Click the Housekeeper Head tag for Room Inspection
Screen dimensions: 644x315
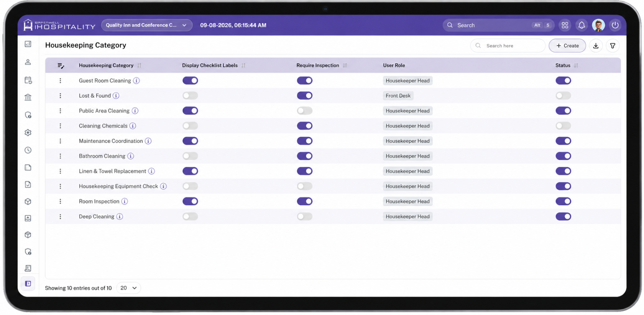click(x=407, y=202)
